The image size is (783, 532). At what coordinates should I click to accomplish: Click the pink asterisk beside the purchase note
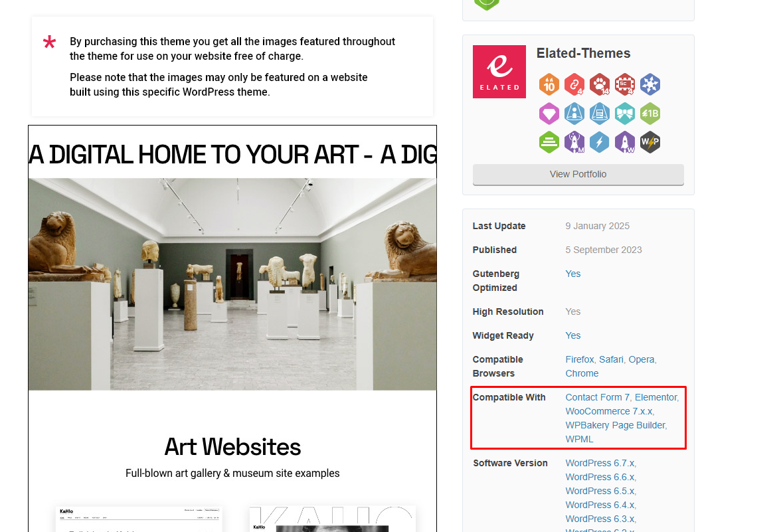49,42
